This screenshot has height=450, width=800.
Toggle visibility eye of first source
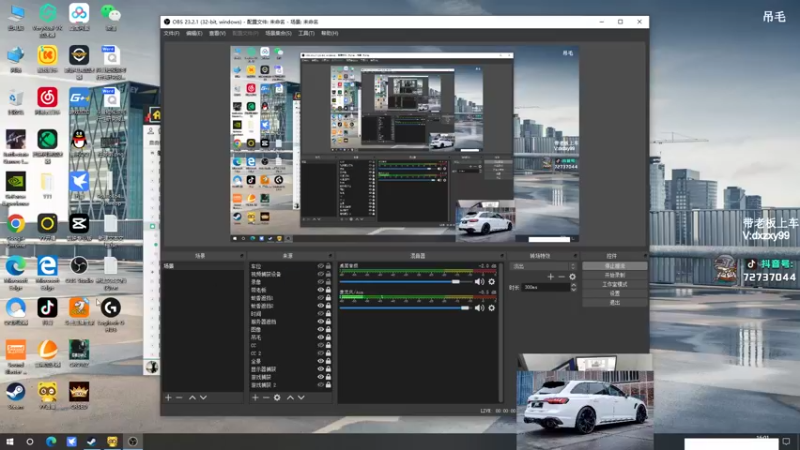click(321, 267)
